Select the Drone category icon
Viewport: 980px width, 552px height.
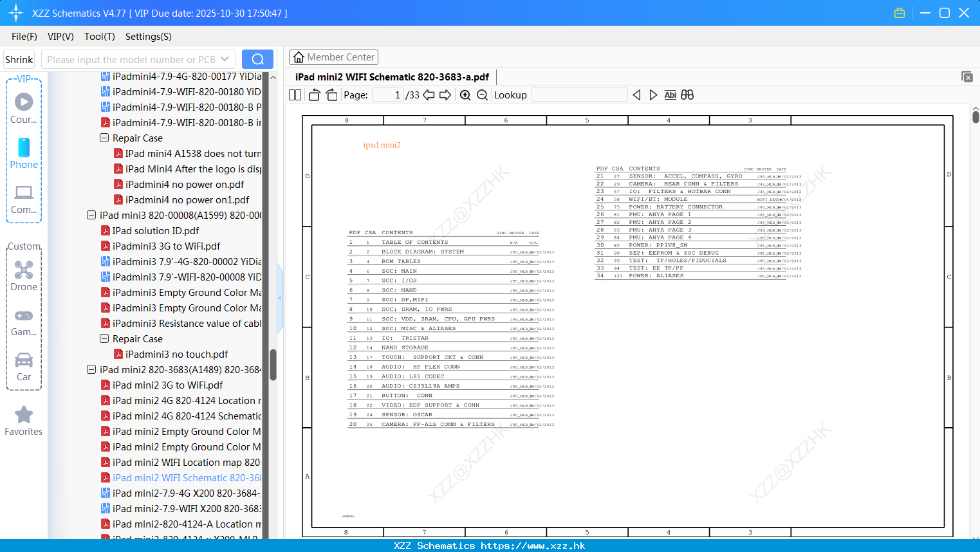coord(24,276)
